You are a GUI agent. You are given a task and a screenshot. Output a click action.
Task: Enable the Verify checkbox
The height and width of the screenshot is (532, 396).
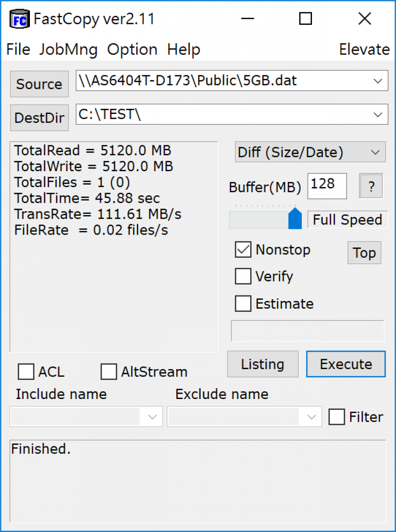click(243, 276)
